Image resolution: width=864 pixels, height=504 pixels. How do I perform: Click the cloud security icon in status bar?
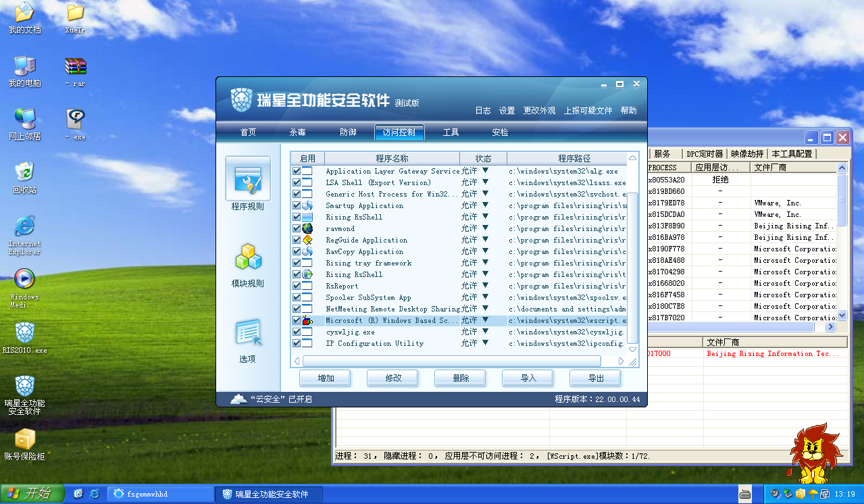coord(238,399)
